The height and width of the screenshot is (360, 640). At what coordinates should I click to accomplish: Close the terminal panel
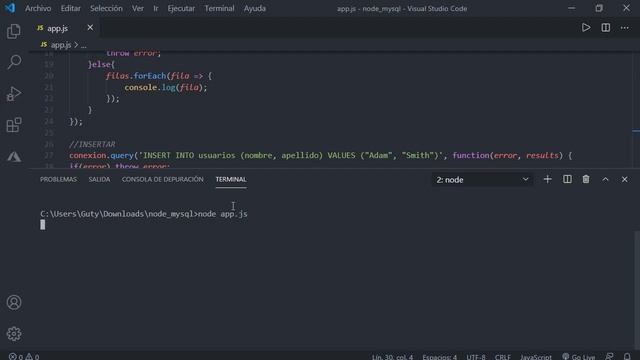pyautogui.click(x=624, y=180)
